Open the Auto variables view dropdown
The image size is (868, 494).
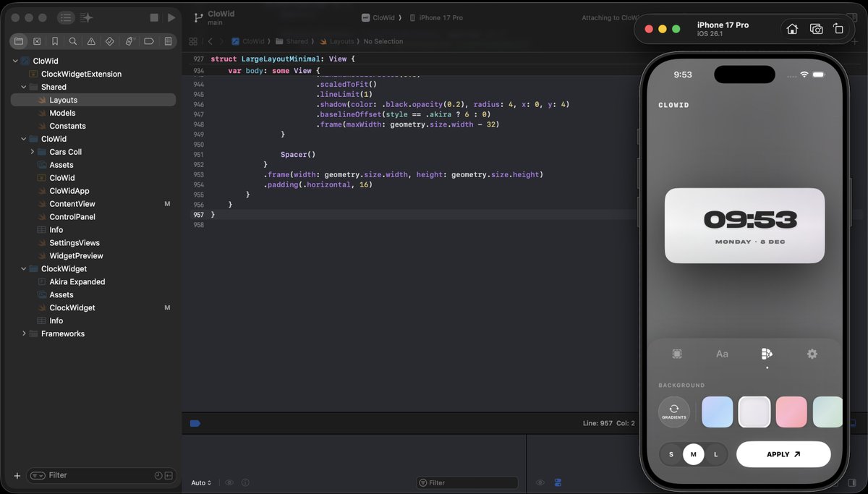click(x=201, y=482)
